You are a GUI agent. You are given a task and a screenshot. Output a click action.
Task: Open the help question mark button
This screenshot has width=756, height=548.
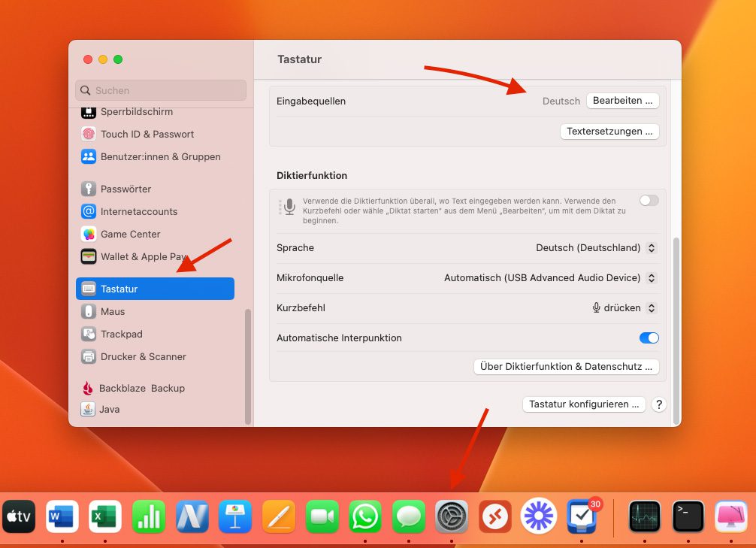pos(658,404)
